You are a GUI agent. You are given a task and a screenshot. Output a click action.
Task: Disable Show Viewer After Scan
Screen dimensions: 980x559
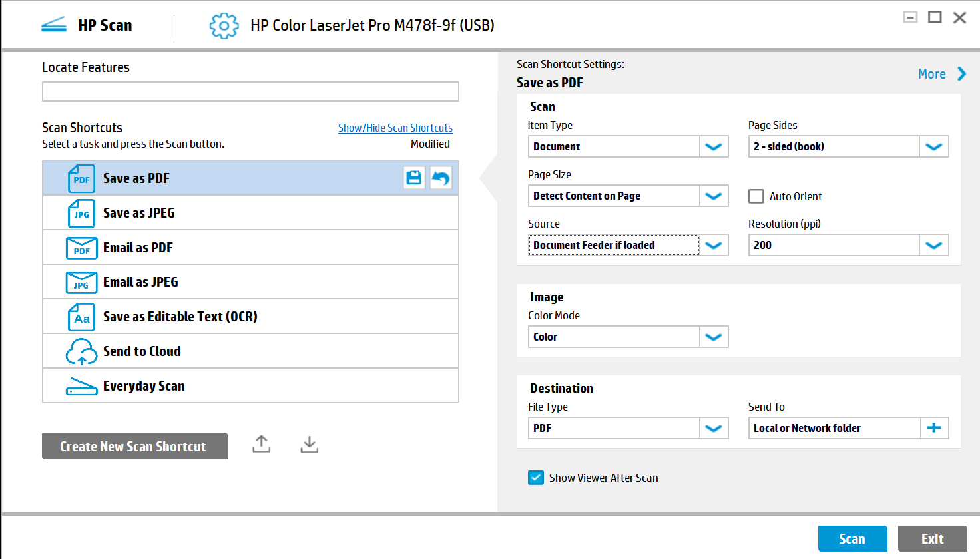point(536,478)
